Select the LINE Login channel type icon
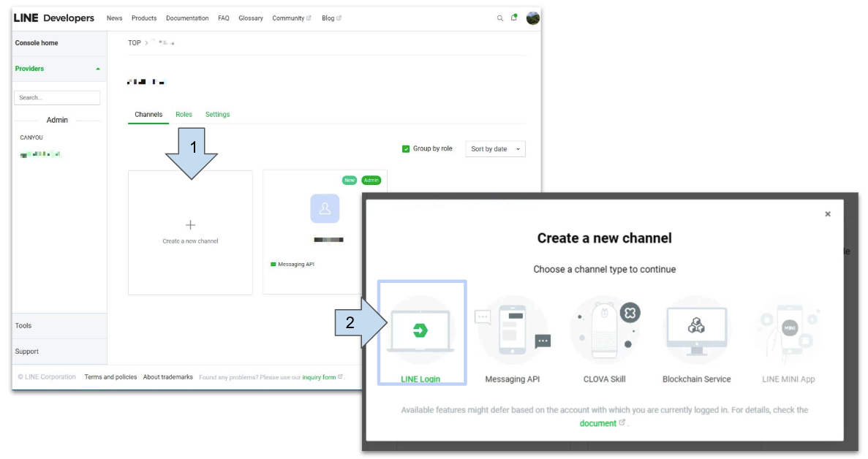The width and height of the screenshot is (868, 459). coord(420,330)
